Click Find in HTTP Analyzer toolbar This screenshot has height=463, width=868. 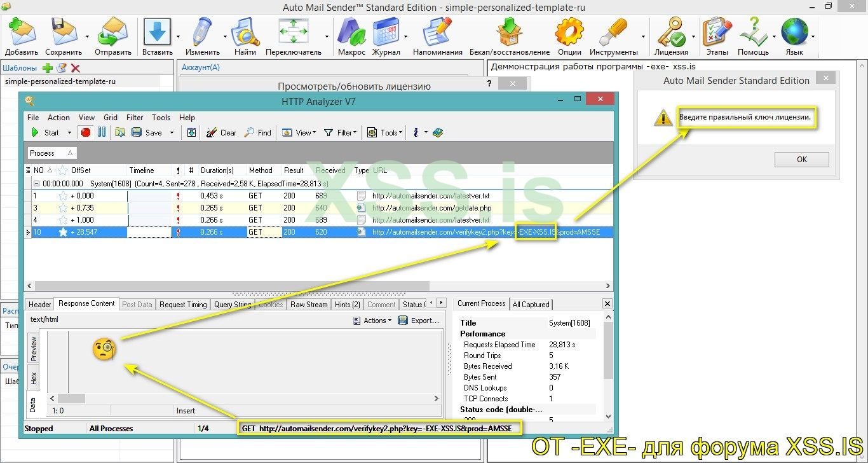coord(258,132)
